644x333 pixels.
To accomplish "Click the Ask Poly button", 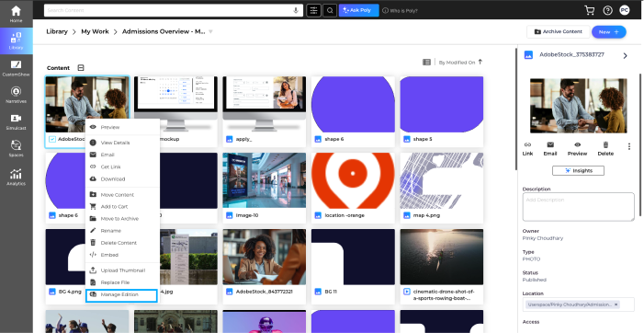I will (x=358, y=10).
